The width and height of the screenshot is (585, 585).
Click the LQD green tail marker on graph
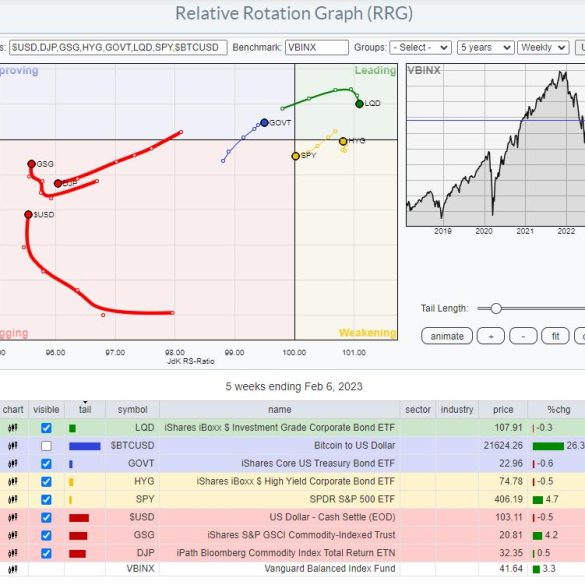click(359, 104)
